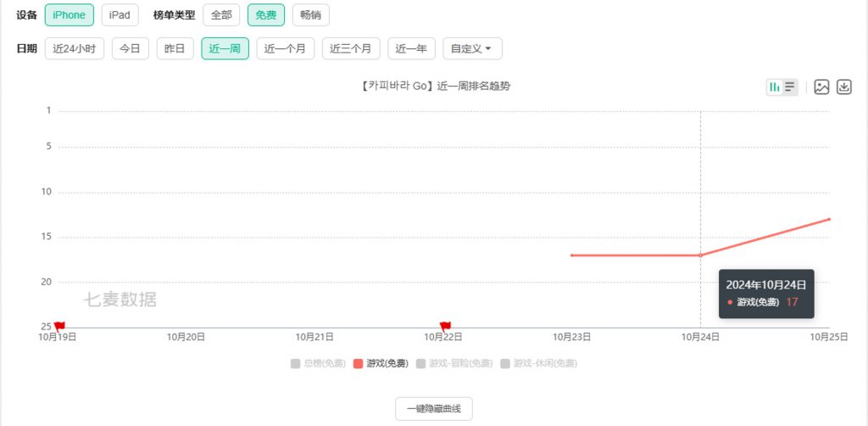This screenshot has width=868, height=426.
Task: Select the iPad device option
Action: (120, 15)
